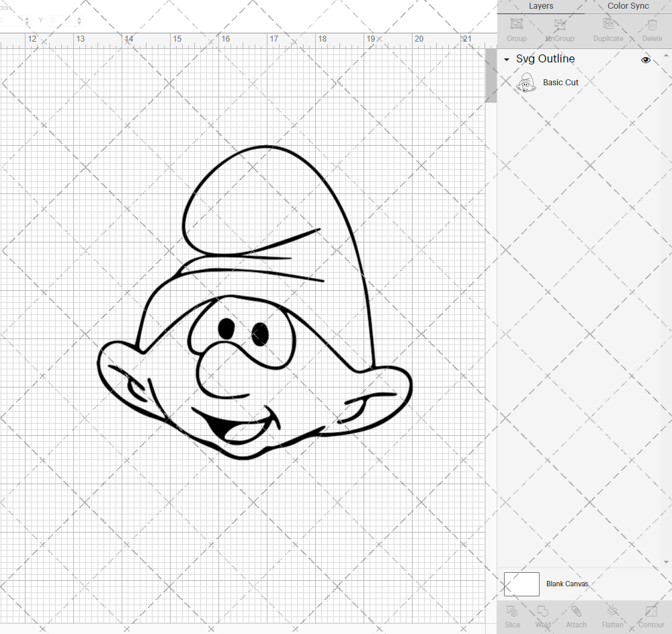Switch to the Color Sync tab

coord(628,6)
